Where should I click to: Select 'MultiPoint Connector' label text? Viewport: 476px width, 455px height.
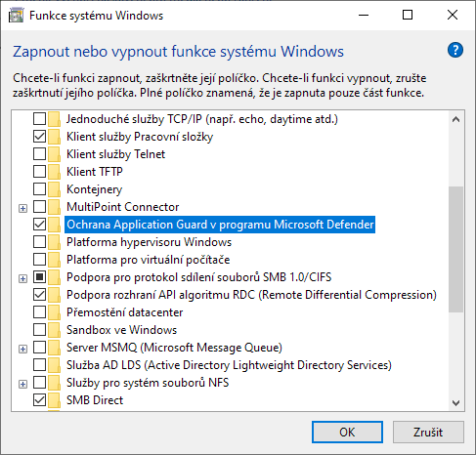pos(123,207)
